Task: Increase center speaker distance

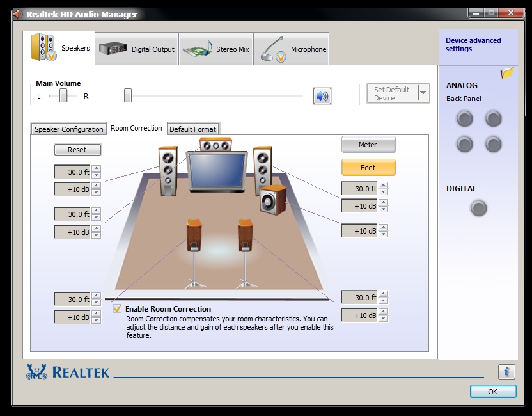Action: coord(97,211)
